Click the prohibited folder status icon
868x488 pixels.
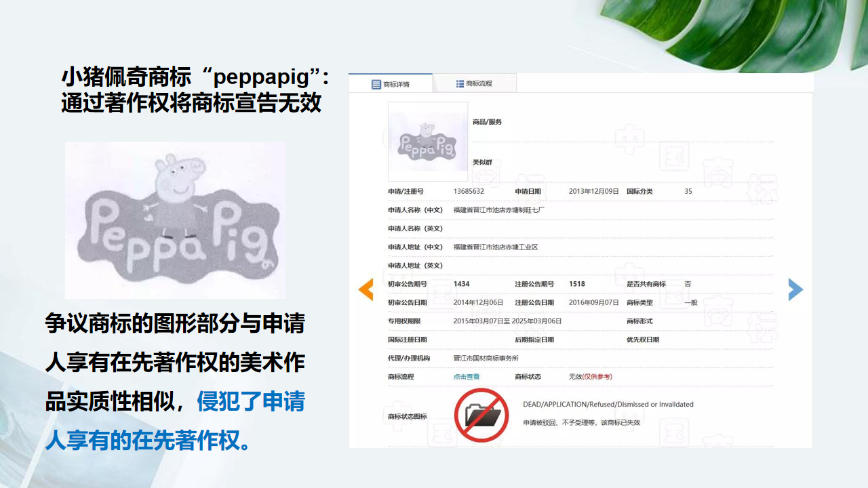[481, 415]
